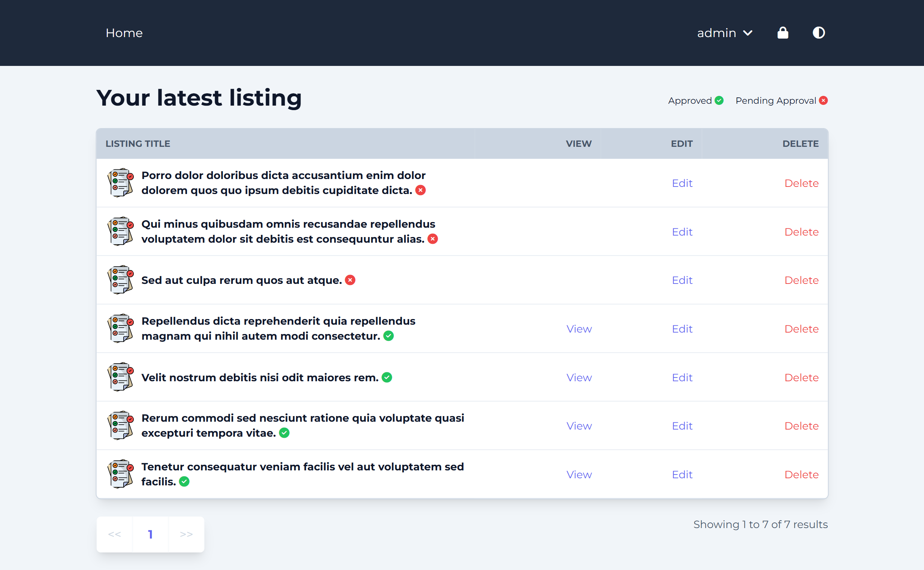Click the checklist icon beside 'Sed aut culpa' listing
The image size is (924, 570).
120,280
